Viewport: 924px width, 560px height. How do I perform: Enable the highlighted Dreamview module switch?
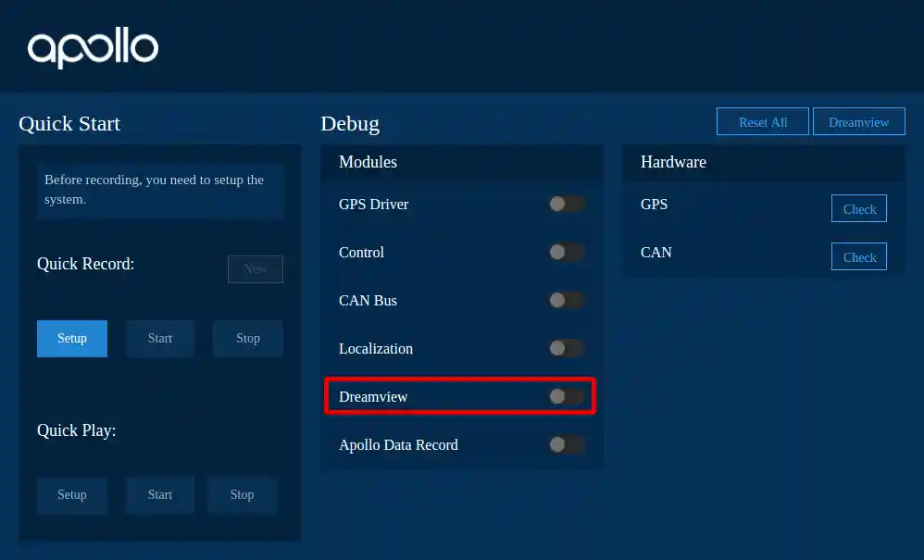[x=567, y=396]
